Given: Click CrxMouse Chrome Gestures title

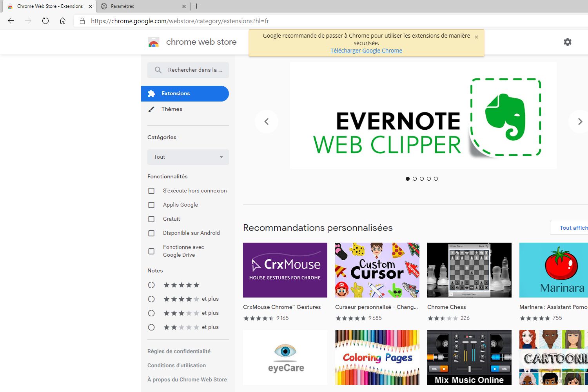Looking at the screenshot, I should tap(282, 307).
